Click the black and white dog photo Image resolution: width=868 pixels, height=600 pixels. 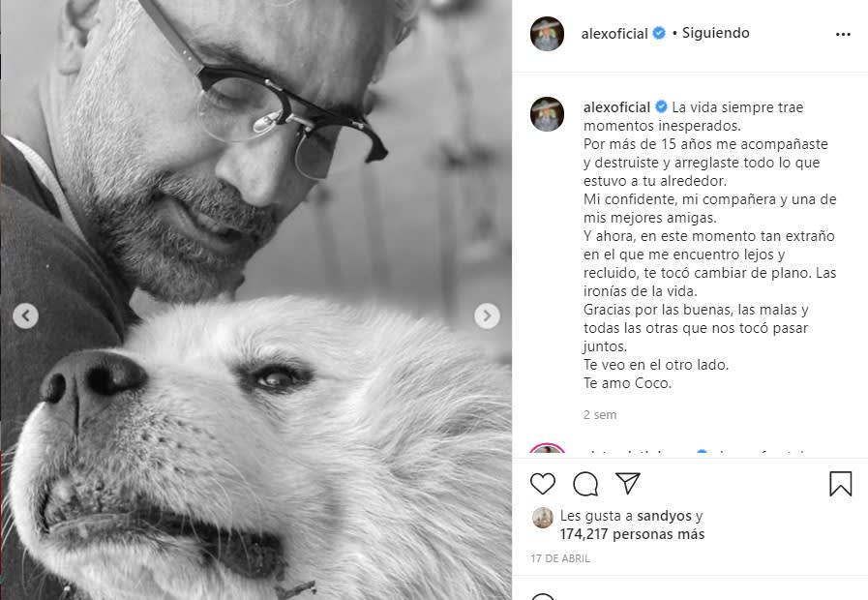pos(255,300)
